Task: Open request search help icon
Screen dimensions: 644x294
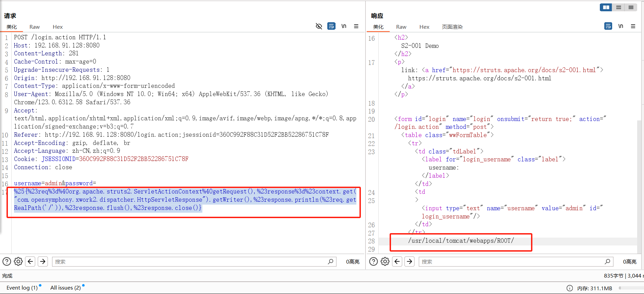Action: click(7, 262)
